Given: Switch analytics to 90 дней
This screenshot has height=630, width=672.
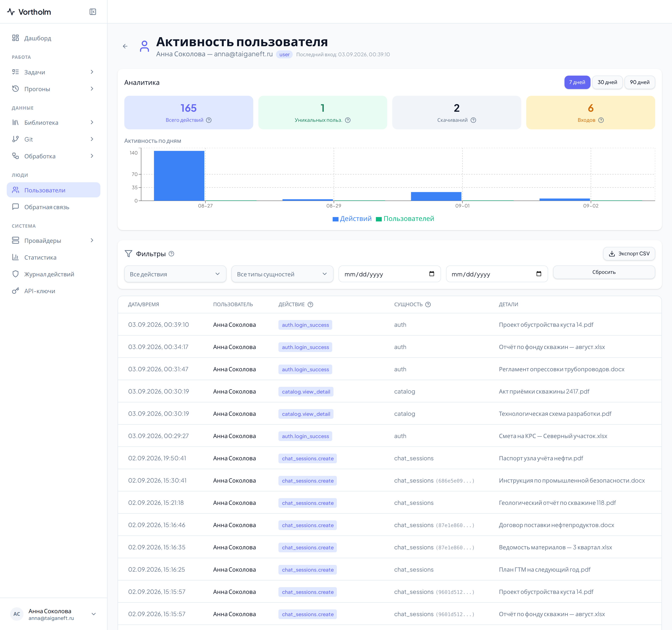Looking at the screenshot, I should pyautogui.click(x=639, y=82).
